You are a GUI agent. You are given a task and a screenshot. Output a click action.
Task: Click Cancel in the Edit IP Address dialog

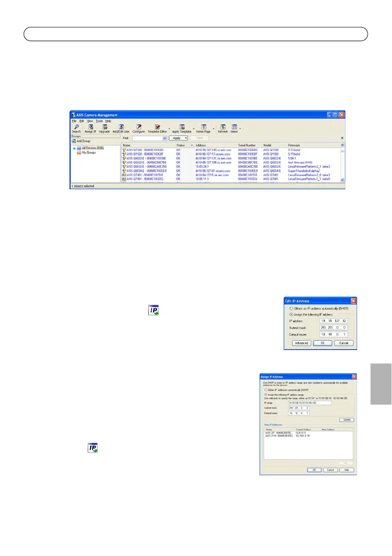(x=344, y=343)
